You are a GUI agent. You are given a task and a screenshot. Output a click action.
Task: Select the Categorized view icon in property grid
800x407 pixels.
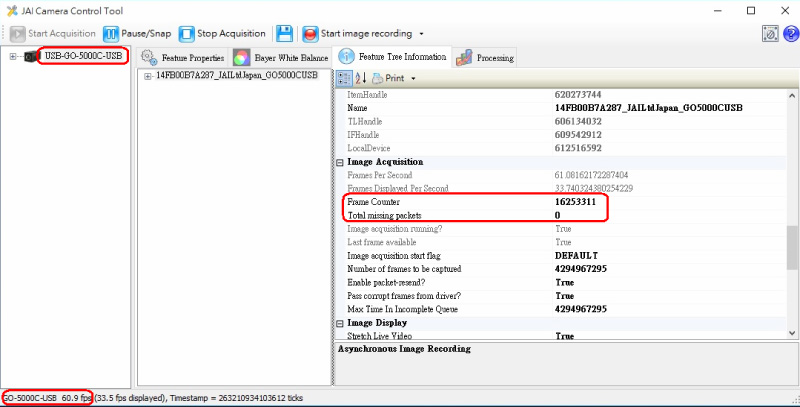(344, 78)
